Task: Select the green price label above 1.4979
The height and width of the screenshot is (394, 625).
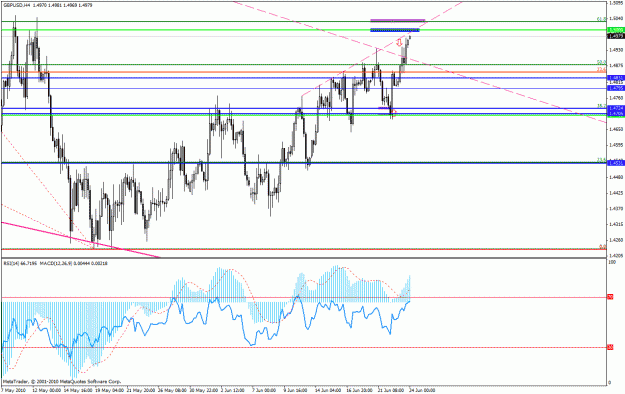Action: tap(615, 30)
